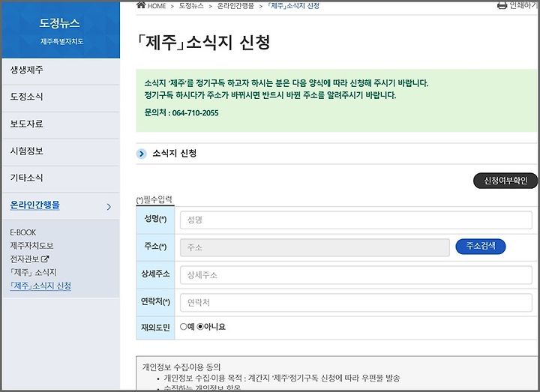This screenshot has height=392, width=540.
Task: Click the blue arrow icon beside 소식지 신청 heading
Action: [141, 154]
